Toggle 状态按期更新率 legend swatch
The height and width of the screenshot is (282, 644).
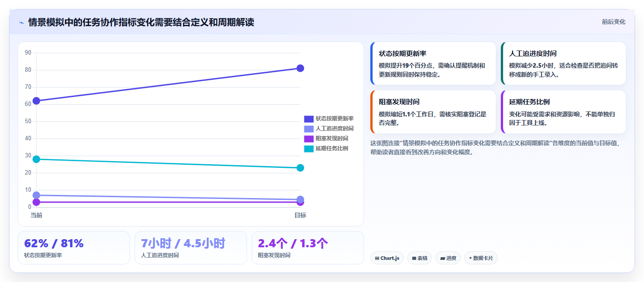click(x=308, y=119)
